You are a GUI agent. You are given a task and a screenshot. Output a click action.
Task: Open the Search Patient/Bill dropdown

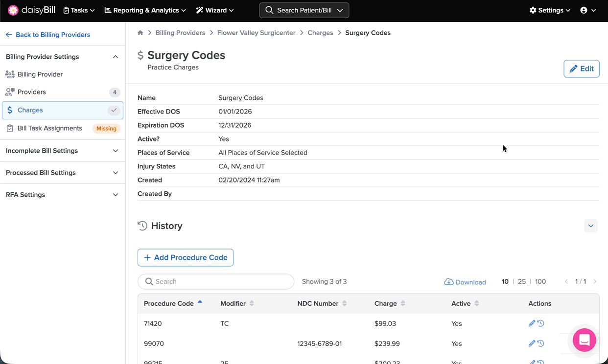[x=304, y=10]
